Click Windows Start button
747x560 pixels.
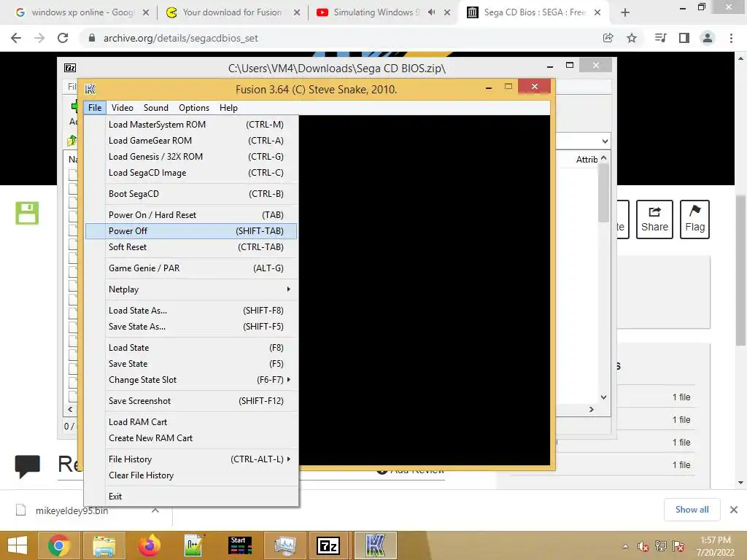tap(18, 545)
